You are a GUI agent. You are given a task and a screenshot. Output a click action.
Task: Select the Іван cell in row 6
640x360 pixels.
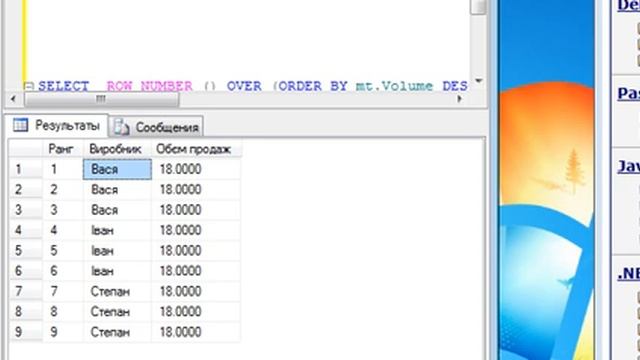point(117,271)
